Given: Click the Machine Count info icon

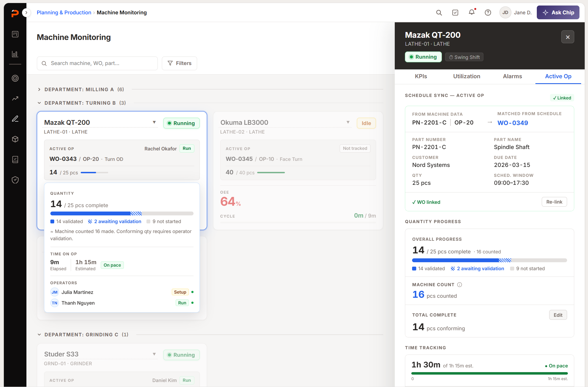Looking at the screenshot, I should pos(459,285).
